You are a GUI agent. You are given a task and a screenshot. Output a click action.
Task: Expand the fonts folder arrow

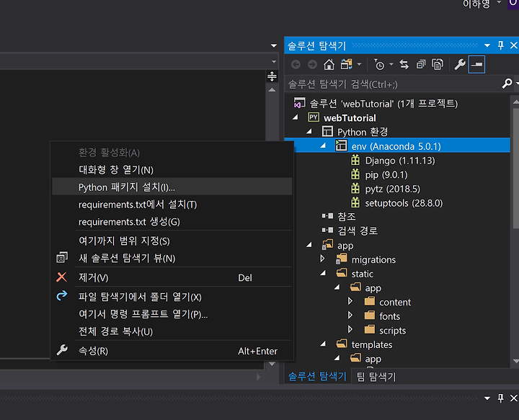click(x=350, y=315)
